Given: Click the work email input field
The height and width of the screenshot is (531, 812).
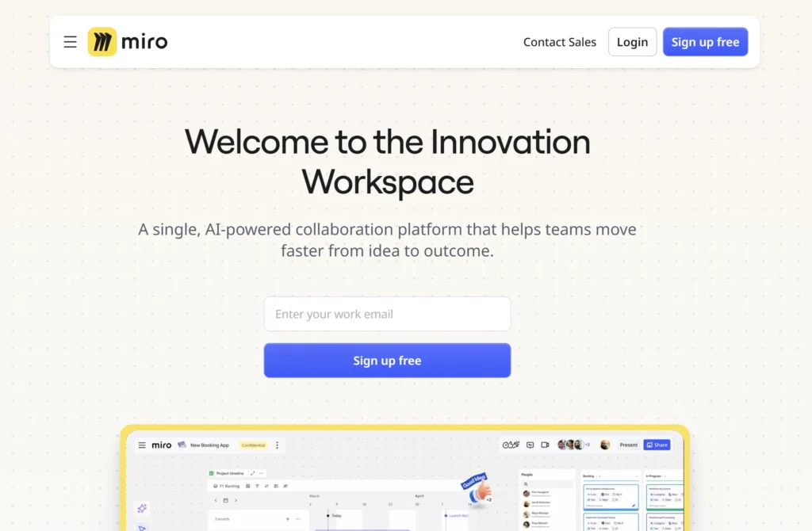Looking at the screenshot, I should pos(387,314).
